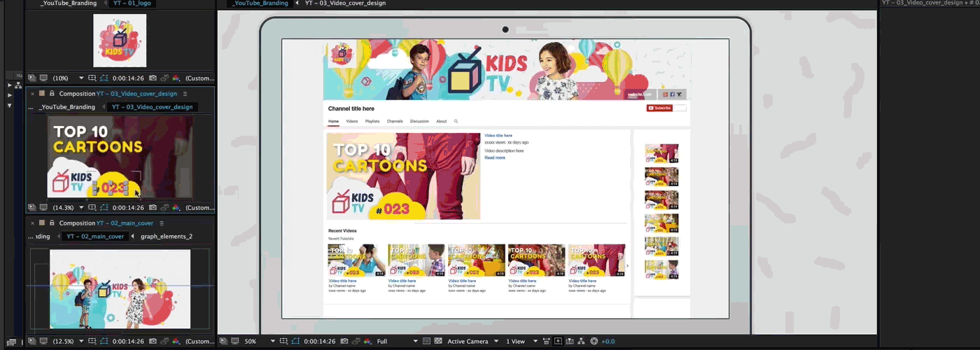This screenshot has height=350, width=980.
Task: Click Playlists tab in YouTube mockup
Action: click(372, 121)
